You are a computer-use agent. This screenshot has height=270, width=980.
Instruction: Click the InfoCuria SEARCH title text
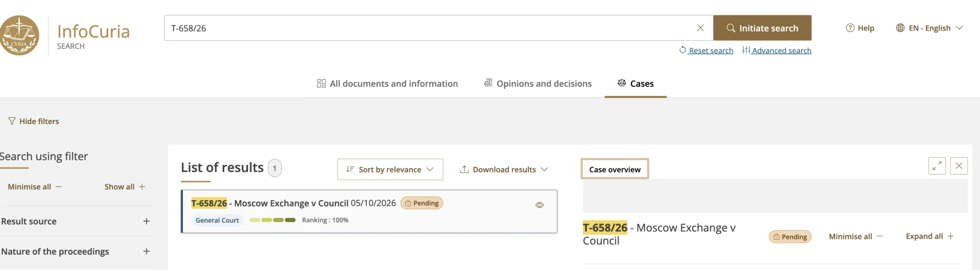tap(93, 37)
